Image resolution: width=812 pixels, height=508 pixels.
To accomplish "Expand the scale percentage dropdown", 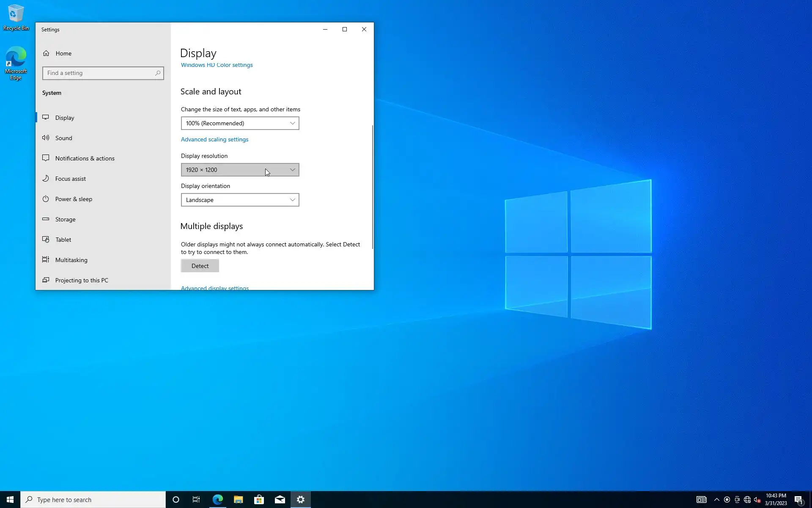I will click(x=240, y=123).
